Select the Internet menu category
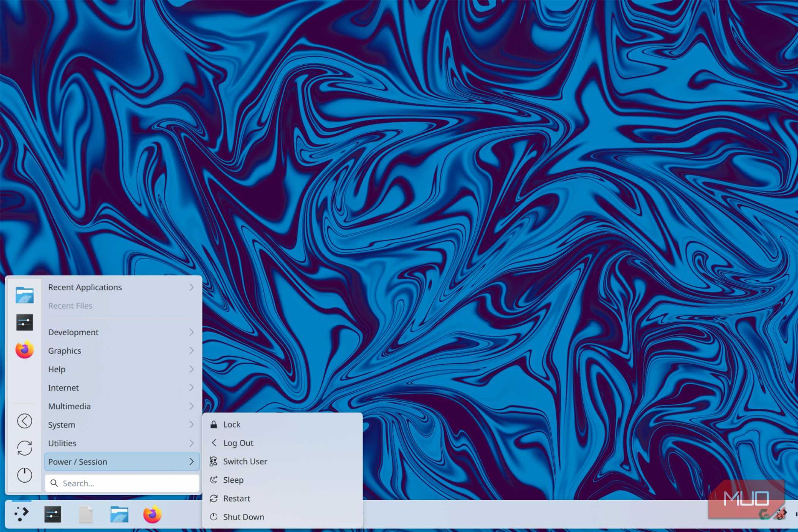The width and height of the screenshot is (798, 532). tap(122, 388)
